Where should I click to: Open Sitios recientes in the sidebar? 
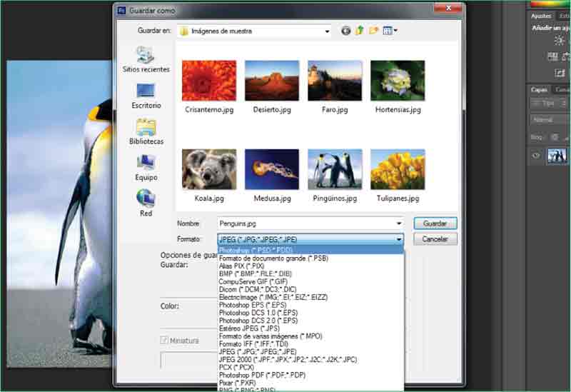pyautogui.click(x=146, y=60)
